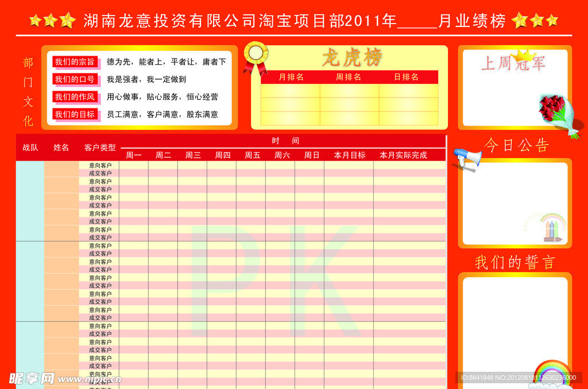Click the 龙虎榜 heading
This screenshot has width=588, height=389.
(352, 58)
